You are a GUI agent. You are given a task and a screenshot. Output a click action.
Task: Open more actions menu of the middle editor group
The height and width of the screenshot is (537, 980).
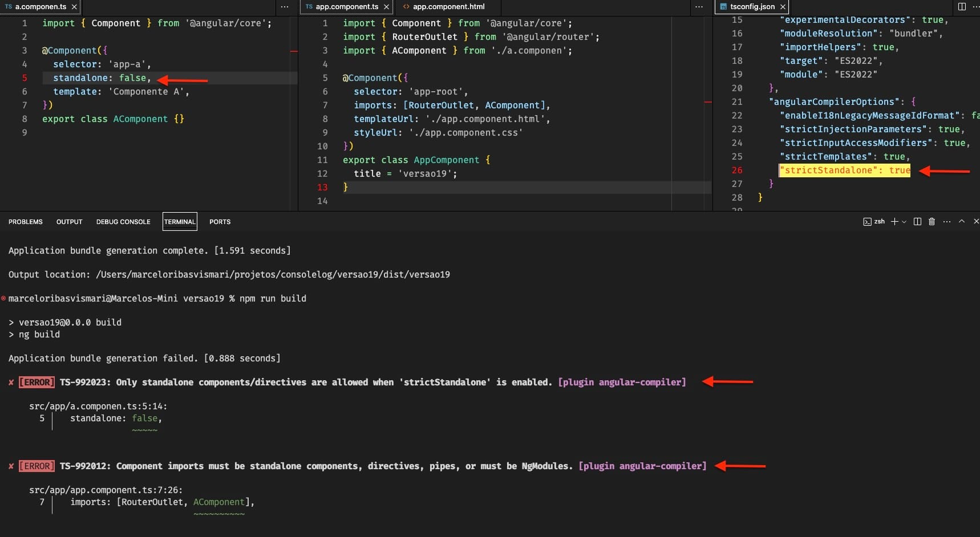tap(699, 7)
